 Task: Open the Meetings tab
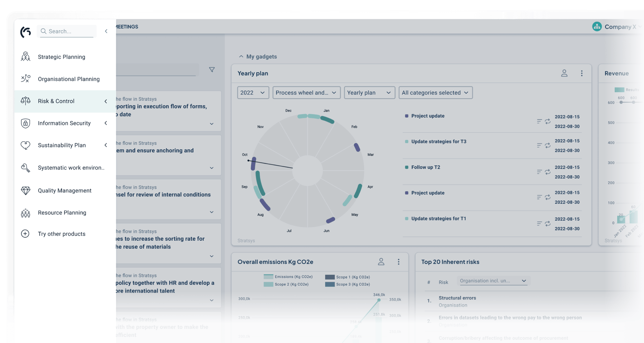tap(127, 27)
